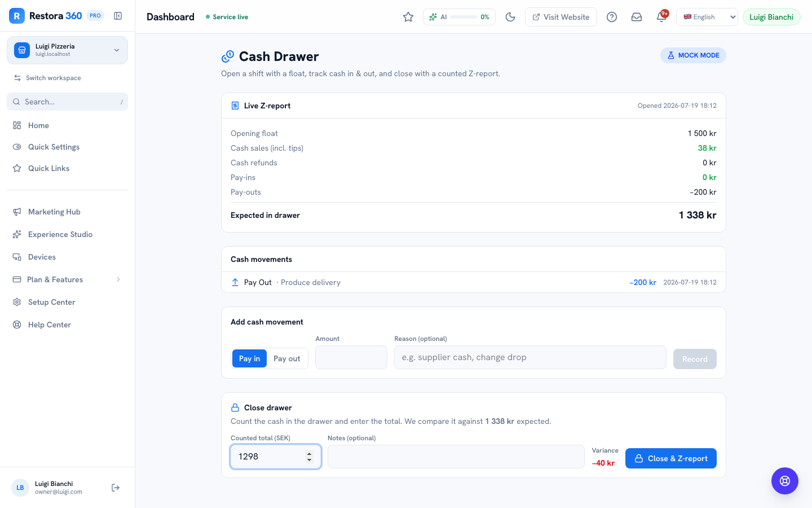This screenshot has height=508, width=812.
Task: Expand the Plan & Features chevron
Action: (x=118, y=279)
